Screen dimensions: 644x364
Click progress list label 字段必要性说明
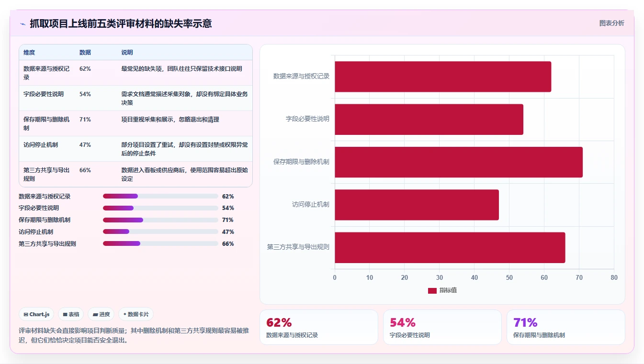tap(39, 208)
